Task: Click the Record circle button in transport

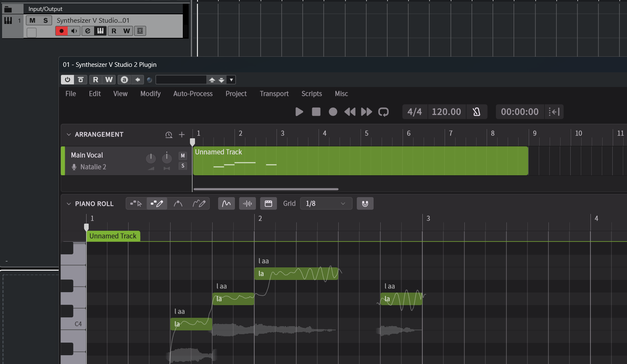Action: (x=333, y=112)
